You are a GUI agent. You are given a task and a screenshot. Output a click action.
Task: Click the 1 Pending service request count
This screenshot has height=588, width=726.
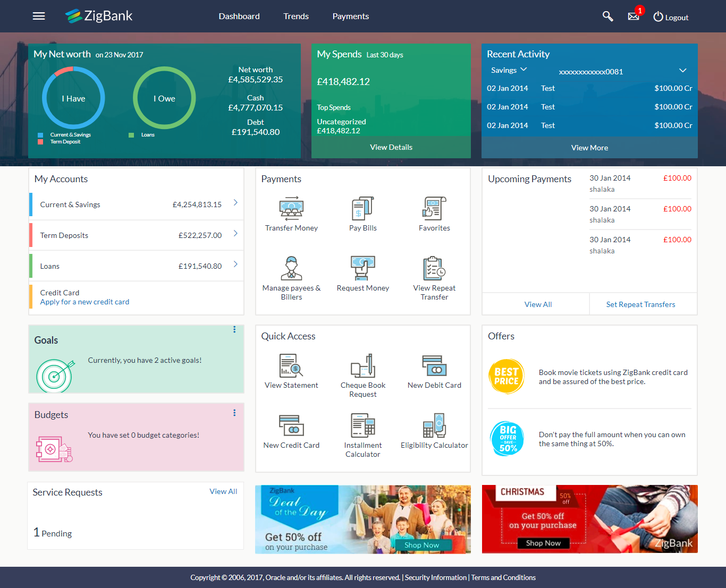coord(53,533)
